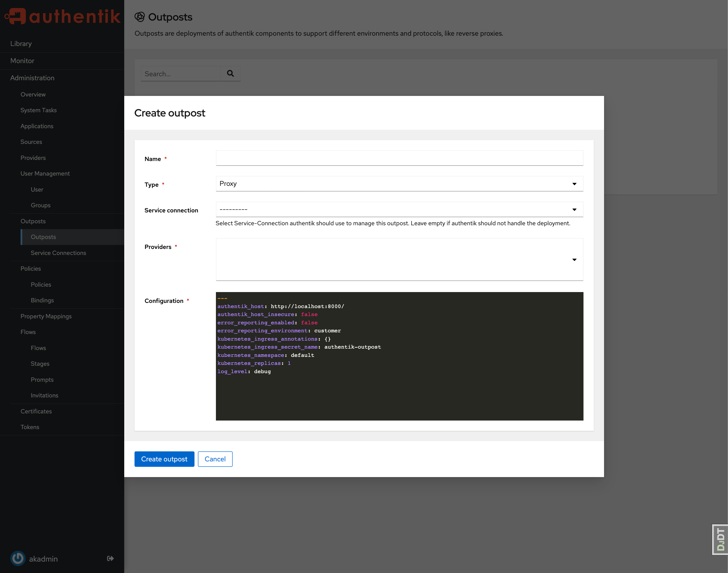
Task: Focus the Name input field
Action: [399, 158]
